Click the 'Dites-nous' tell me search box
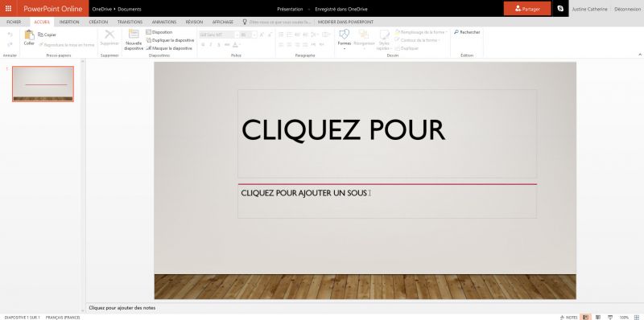The image size is (644, 320). click(277, 23)
